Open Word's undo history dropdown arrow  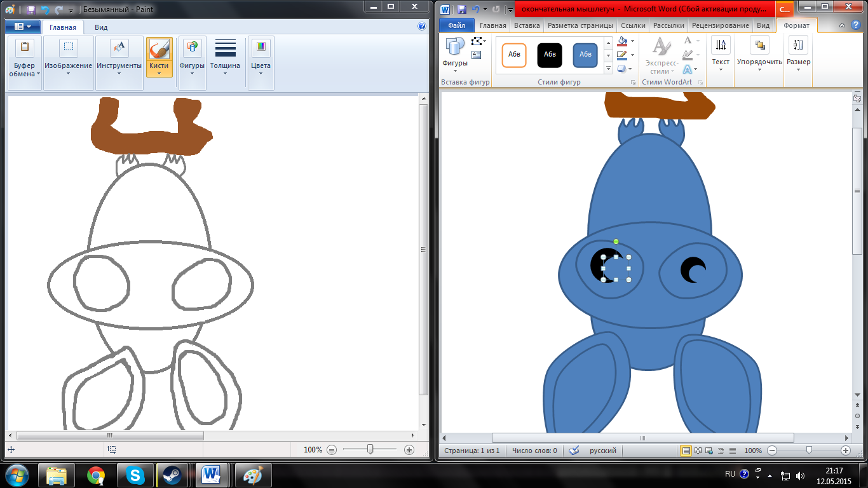[x=485, y=10]
